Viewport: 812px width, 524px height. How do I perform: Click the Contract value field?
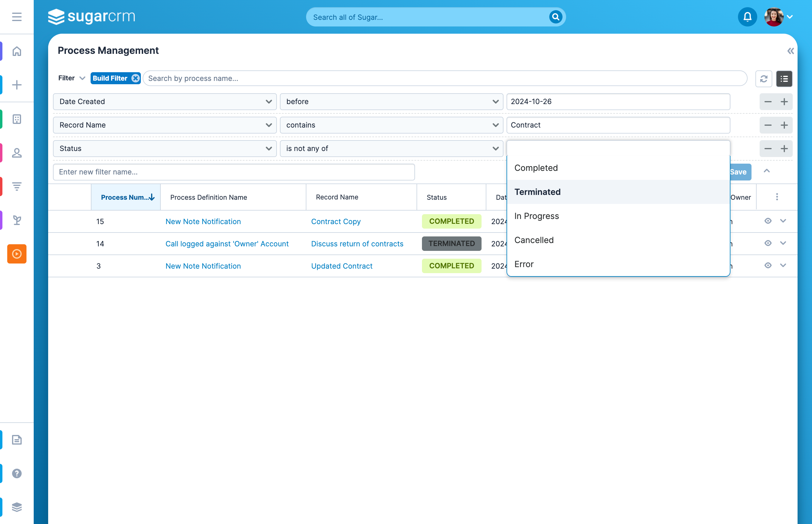click(x=618, y=125)
